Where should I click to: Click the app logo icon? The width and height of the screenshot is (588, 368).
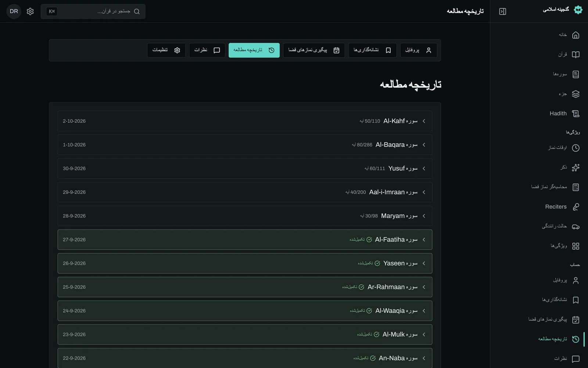pos(578,10)
